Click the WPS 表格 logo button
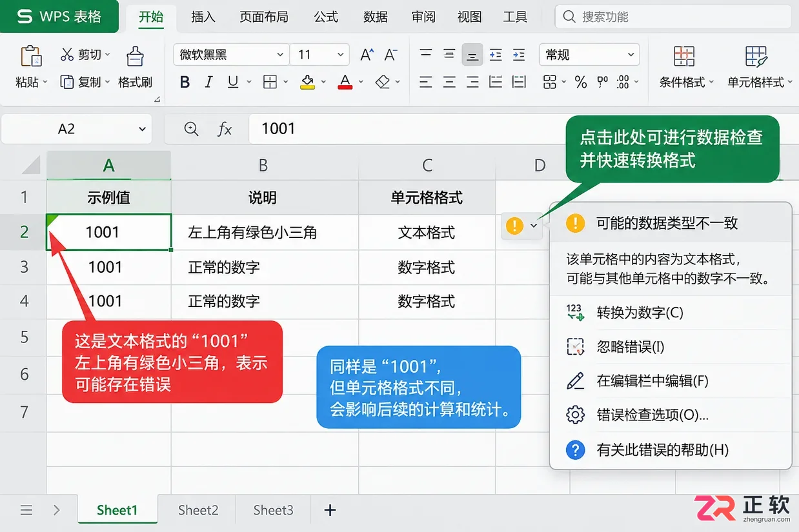The height and width of the screenshot is (532, 799). 59,16
